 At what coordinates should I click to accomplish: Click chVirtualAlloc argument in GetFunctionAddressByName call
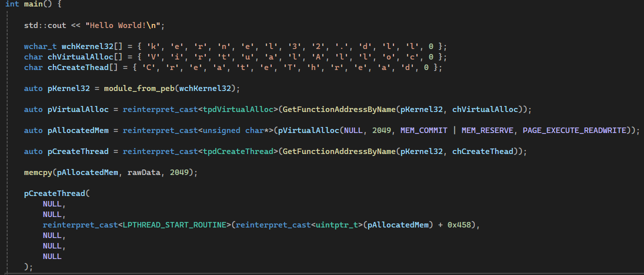485,109
